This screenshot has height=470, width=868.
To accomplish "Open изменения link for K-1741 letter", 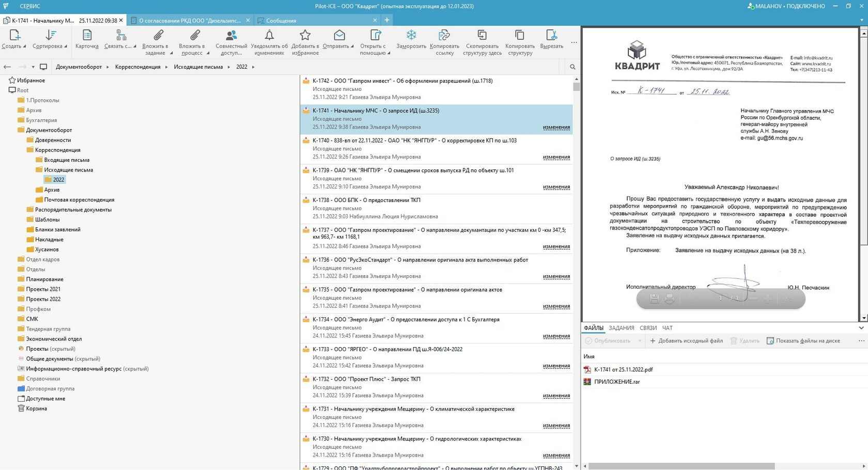I will tap(556, 127).
